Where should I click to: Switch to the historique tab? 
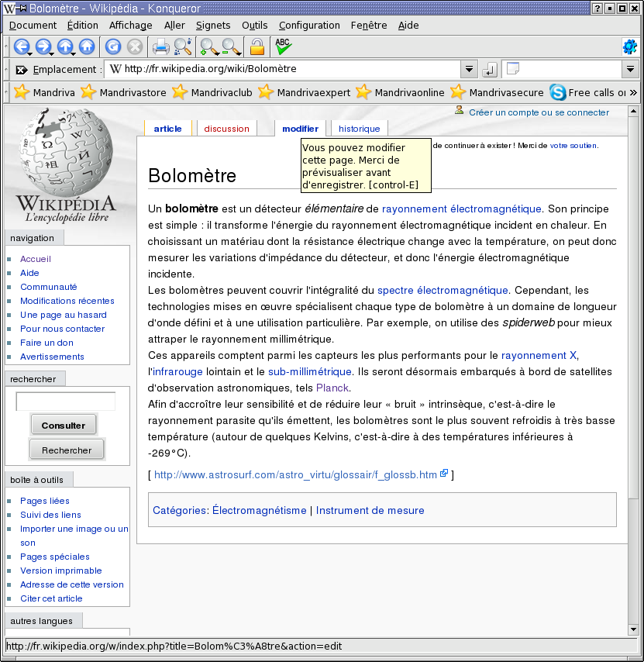click(x=359, y=129)
